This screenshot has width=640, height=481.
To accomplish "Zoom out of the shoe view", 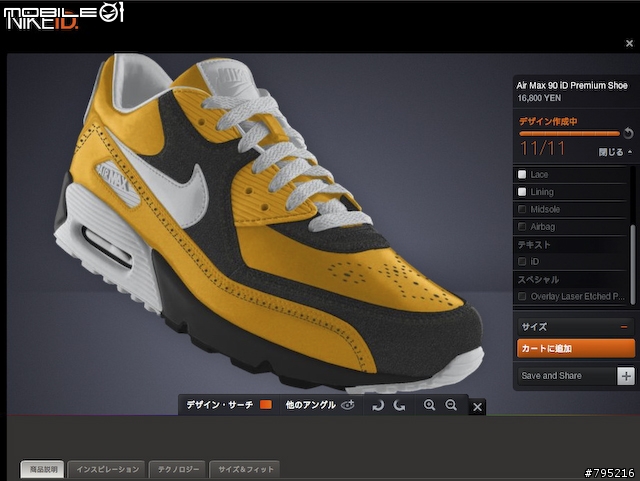I will [x=451, y=405].
